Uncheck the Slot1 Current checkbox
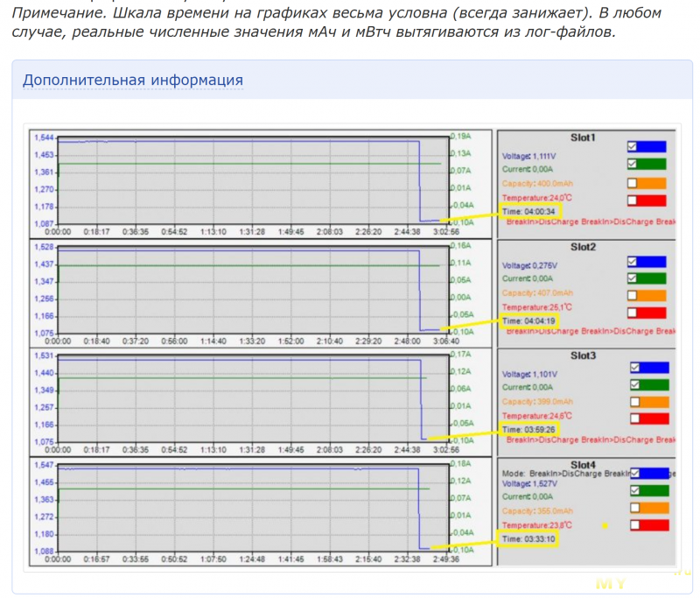Image resolution: width=700 pixels, height=598 pixels. click(x=633, y=164)
